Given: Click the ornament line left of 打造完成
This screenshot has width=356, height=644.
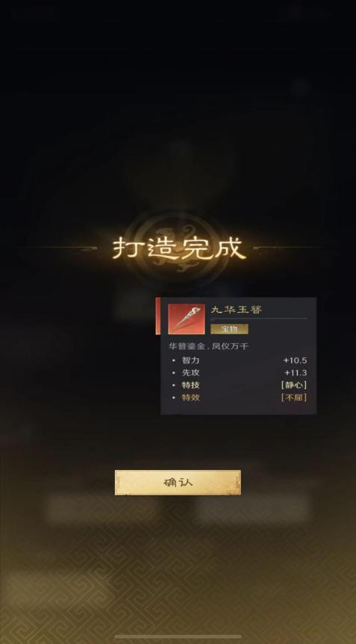Looking at the screenshot, I should pos(62,248).
